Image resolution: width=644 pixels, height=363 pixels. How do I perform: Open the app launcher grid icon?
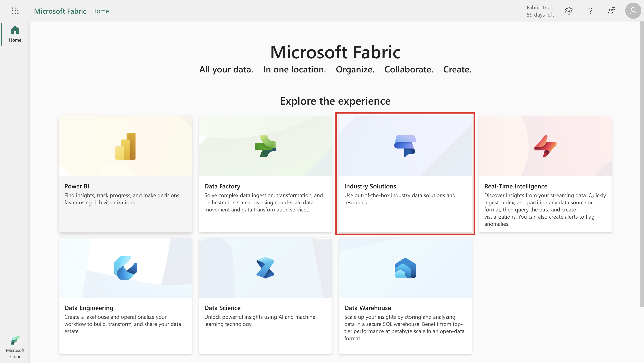(x=15, y=11)
